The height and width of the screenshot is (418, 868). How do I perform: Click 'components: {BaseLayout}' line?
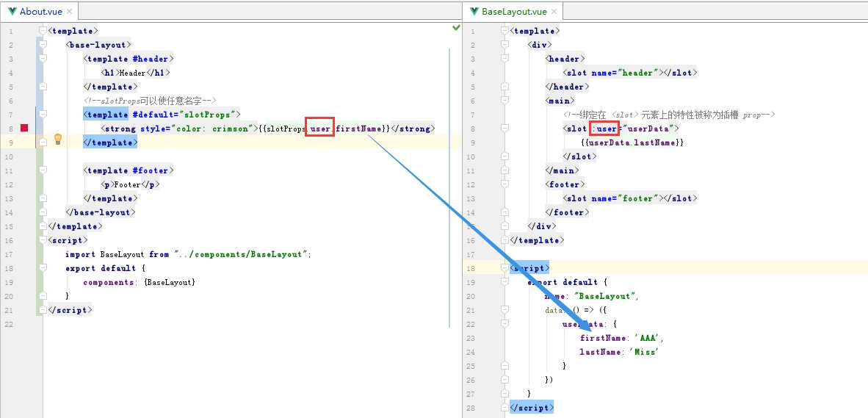click(140, 282)
